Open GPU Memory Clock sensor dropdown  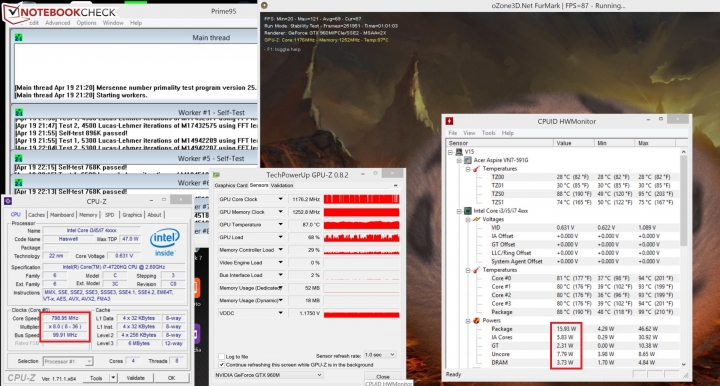click(280, 212)
